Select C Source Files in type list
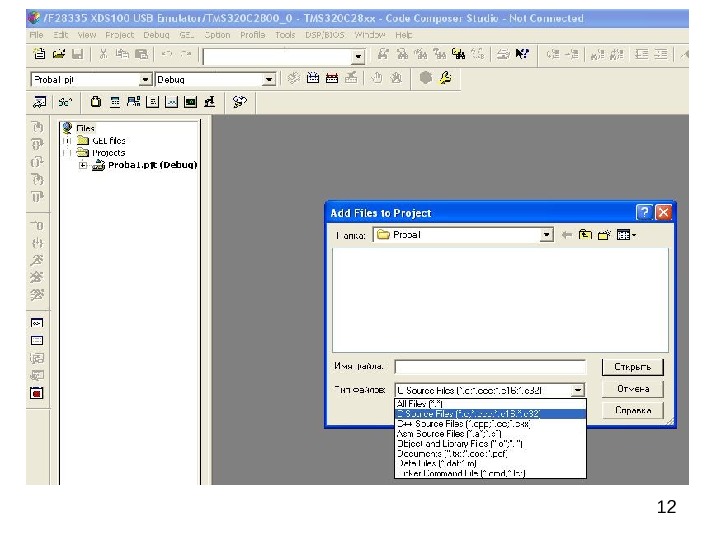720x540 pixels. tap(490, 414)
